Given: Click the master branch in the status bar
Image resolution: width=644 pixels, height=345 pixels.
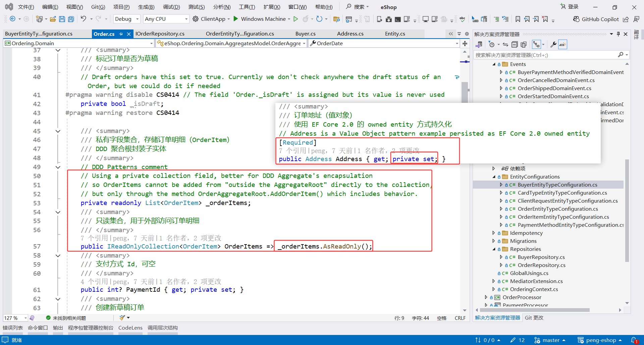Looking at the screenshot, I should (550, 340).
